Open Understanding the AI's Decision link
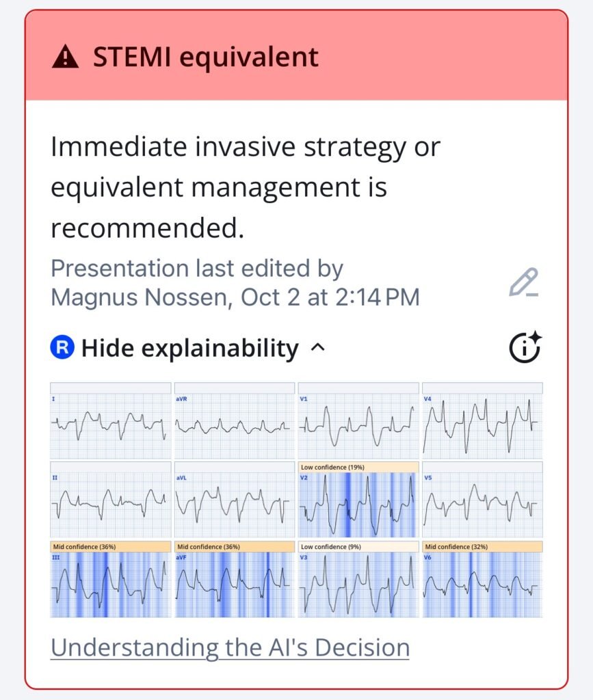The height and width of the screenshot is (700, 593). 230,647
